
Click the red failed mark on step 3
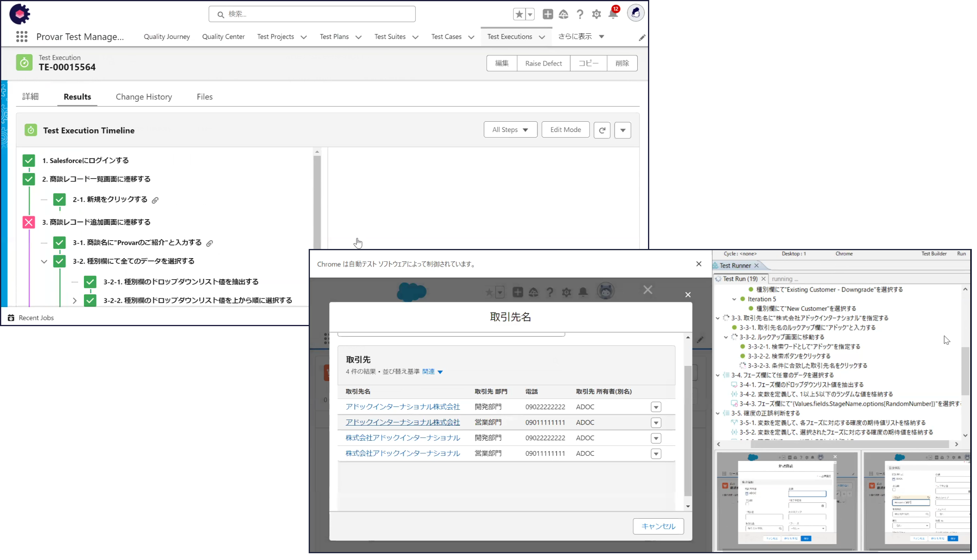[x=29, y=222]
